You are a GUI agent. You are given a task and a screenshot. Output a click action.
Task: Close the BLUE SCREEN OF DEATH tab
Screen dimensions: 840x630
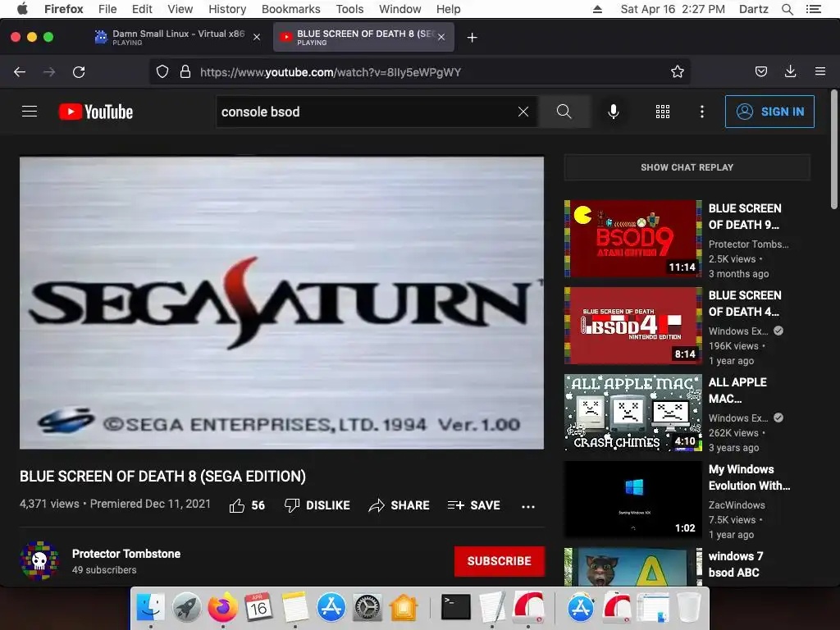click(441, 37)
